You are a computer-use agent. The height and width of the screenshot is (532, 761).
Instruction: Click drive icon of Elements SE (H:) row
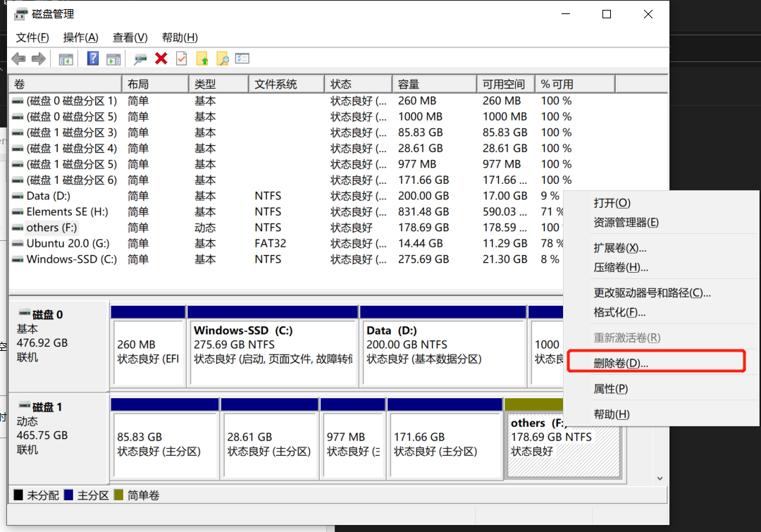pos(18,212)
